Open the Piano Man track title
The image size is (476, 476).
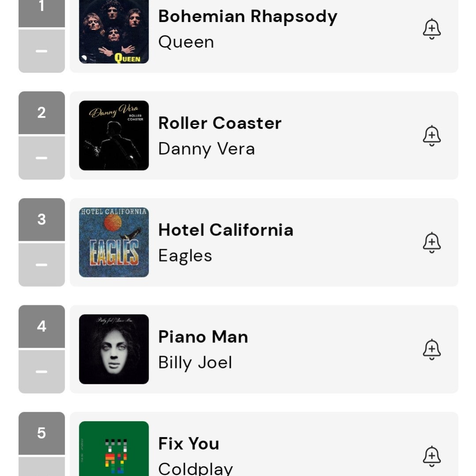click(203, 337)
